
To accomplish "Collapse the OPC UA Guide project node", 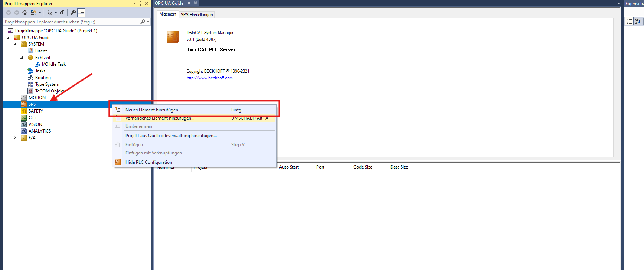I will (x=8, y=38).
